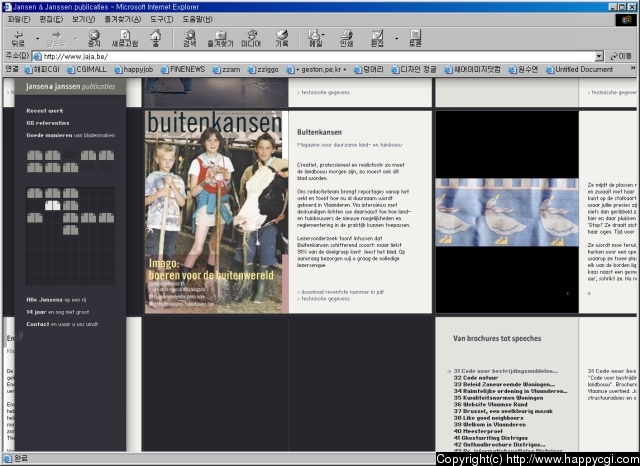Open 37 Brussel, een veelkleurig mozaïek entry
The image size is (640, 466).
click(x=503, y=411)
